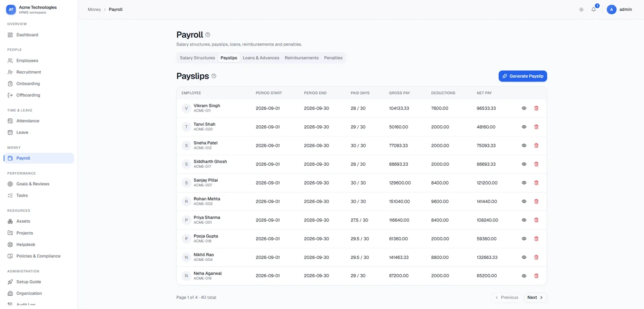The image size is (644, 309).
Task: View Siddharth Ghosh's payslip eye icon
Action: click(x=524, y=164)
